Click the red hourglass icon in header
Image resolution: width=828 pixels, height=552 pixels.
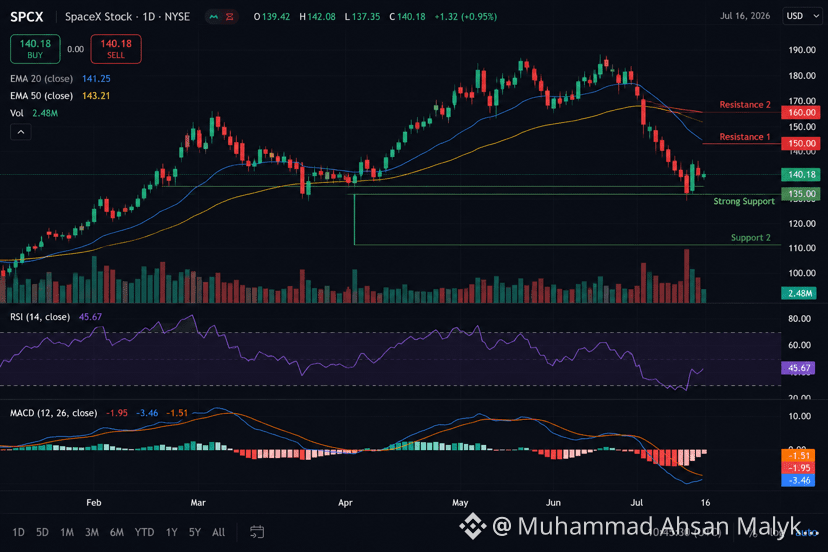230,17
